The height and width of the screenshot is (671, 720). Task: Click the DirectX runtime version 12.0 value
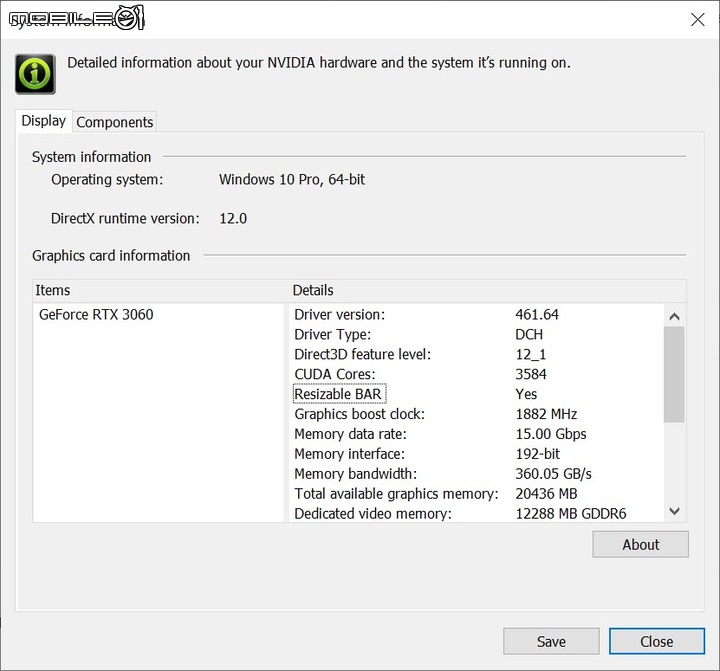(x=233, y=219)
